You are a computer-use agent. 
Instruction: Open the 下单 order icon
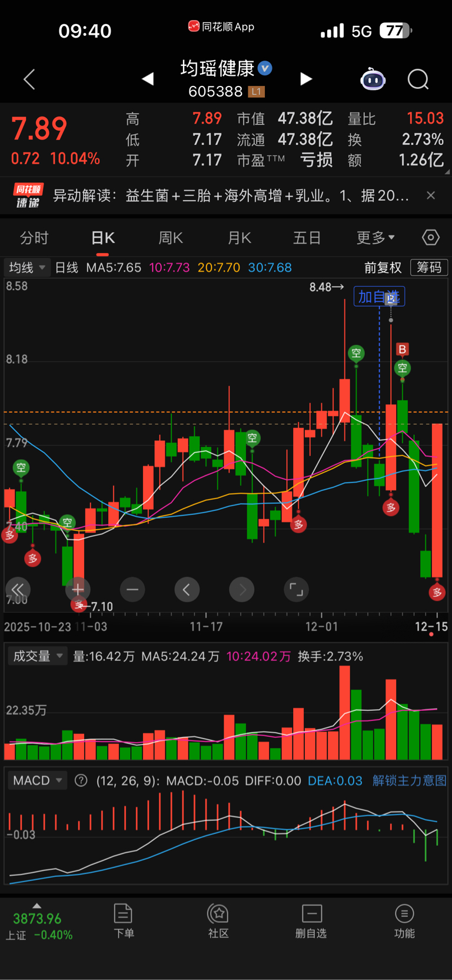(124, 921)
